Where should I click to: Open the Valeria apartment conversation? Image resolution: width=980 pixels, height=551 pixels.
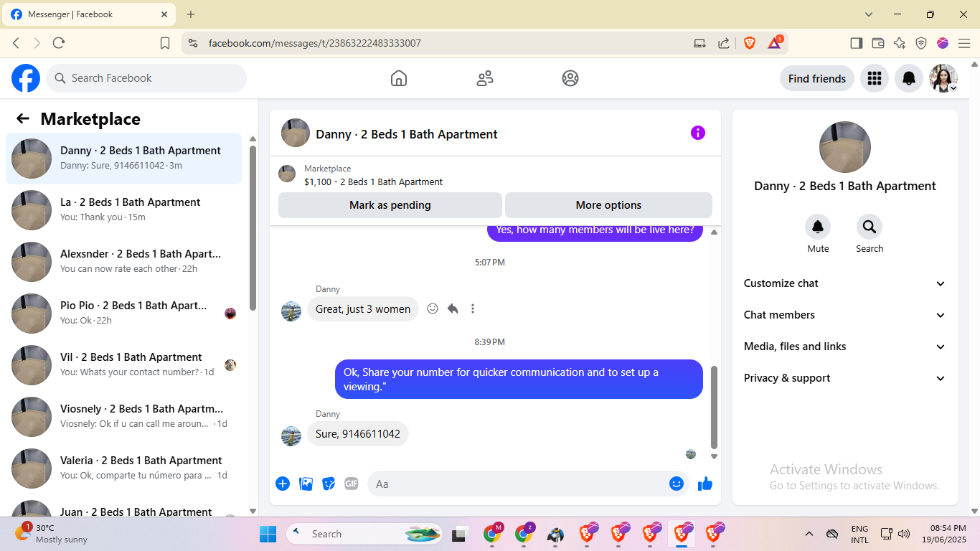[x=123, y=468]
